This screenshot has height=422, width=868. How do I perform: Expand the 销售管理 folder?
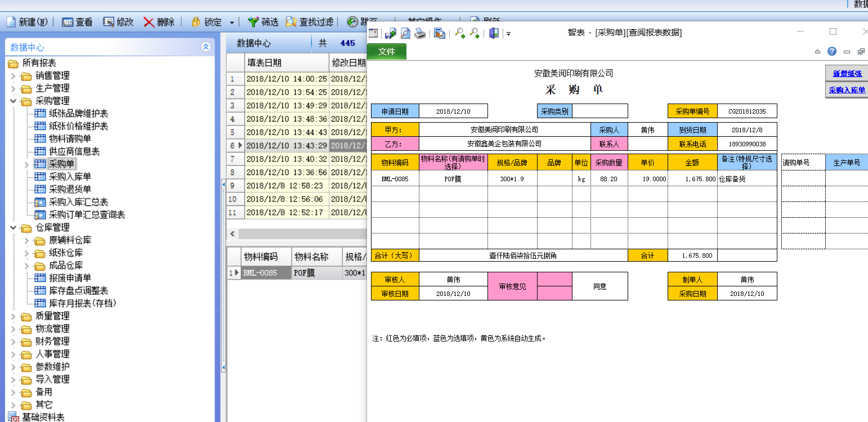pos(14,75)
